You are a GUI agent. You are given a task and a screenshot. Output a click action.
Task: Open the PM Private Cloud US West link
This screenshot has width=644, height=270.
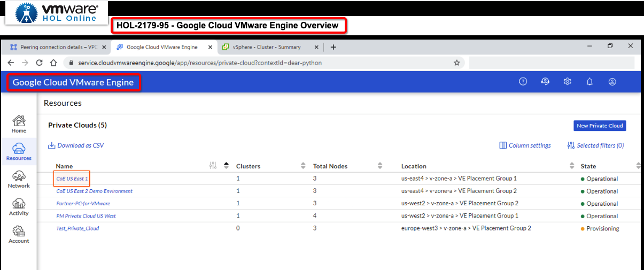(86, 216)
